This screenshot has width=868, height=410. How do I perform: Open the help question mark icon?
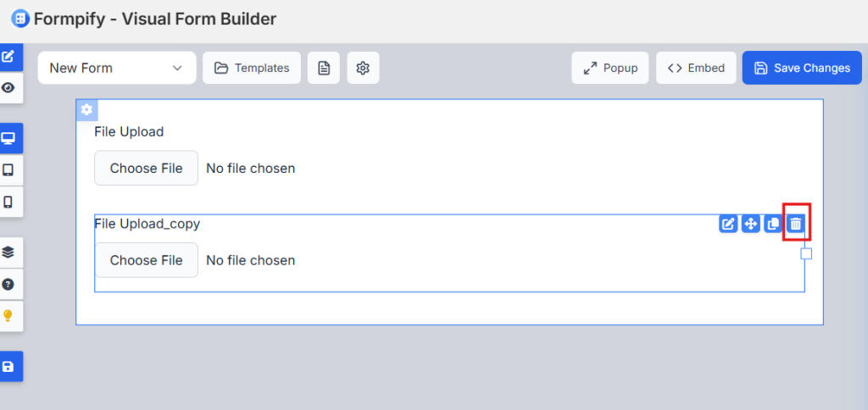coord(8,284)
